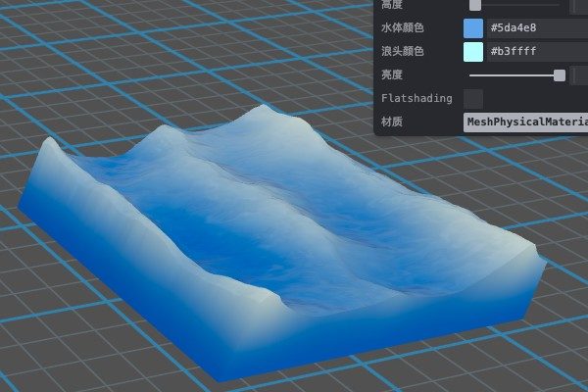Click the 高度 slider handle
The width and height of the screenshot is (588, 392).
(x=475, y=5)
